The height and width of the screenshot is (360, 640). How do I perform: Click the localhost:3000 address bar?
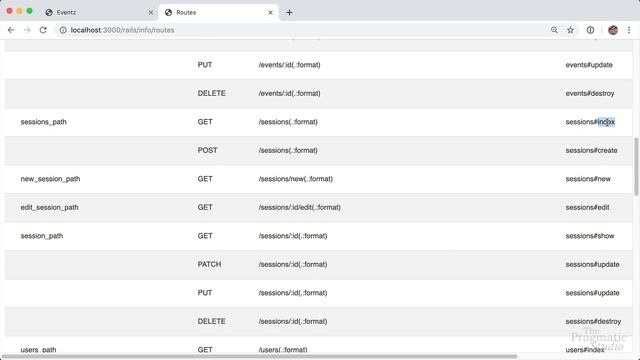302,30
